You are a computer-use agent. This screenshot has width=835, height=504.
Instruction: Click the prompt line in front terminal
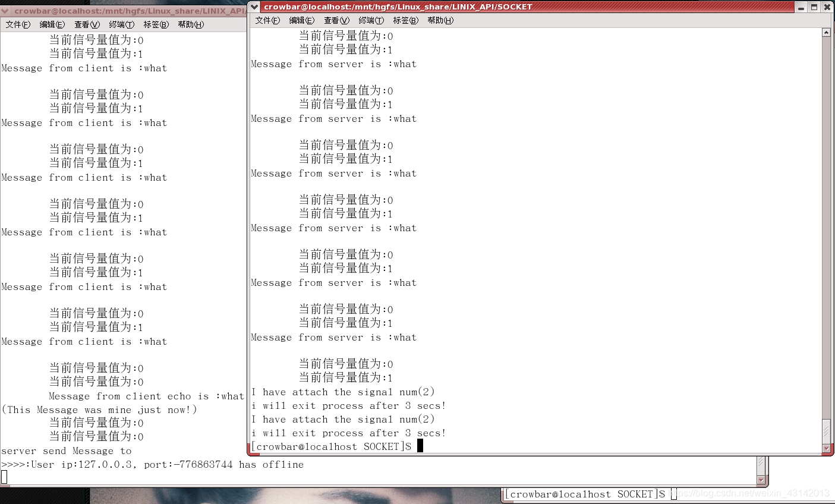337,446
